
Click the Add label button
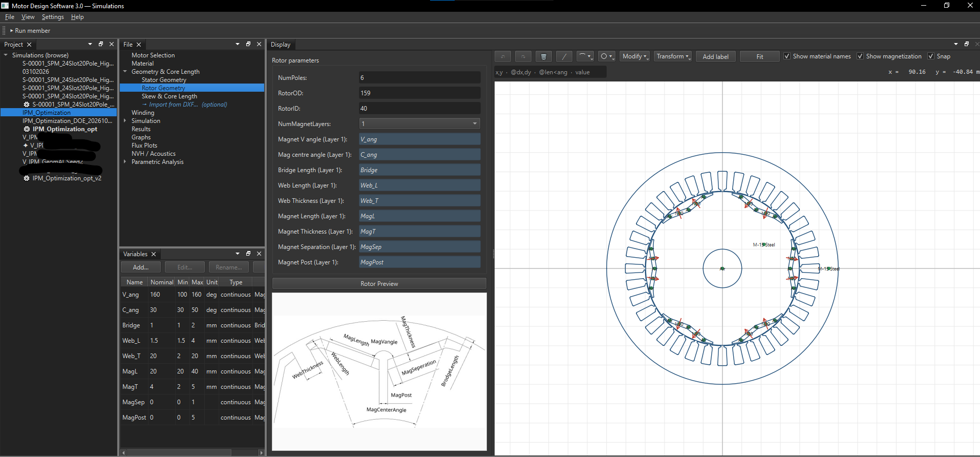(x=715, y=56)
